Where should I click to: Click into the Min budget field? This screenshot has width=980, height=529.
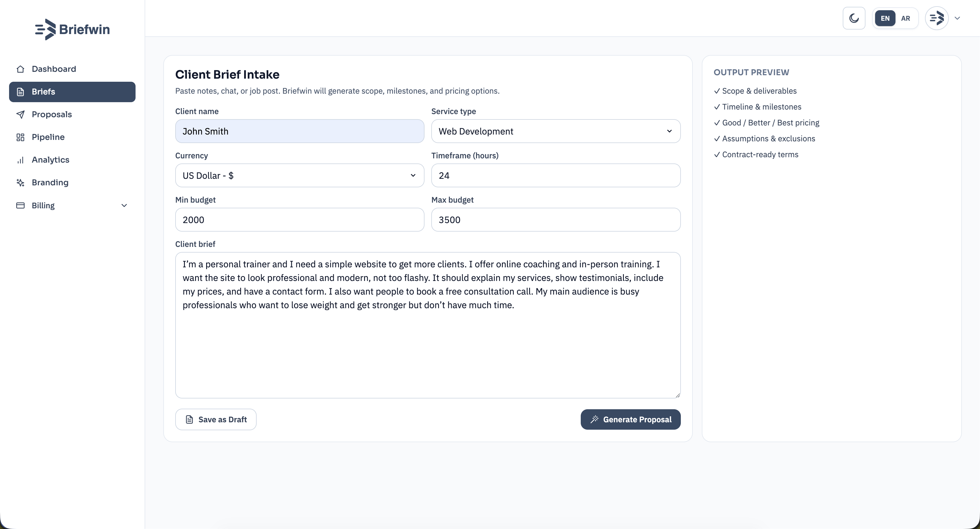[x=299, y=220]
